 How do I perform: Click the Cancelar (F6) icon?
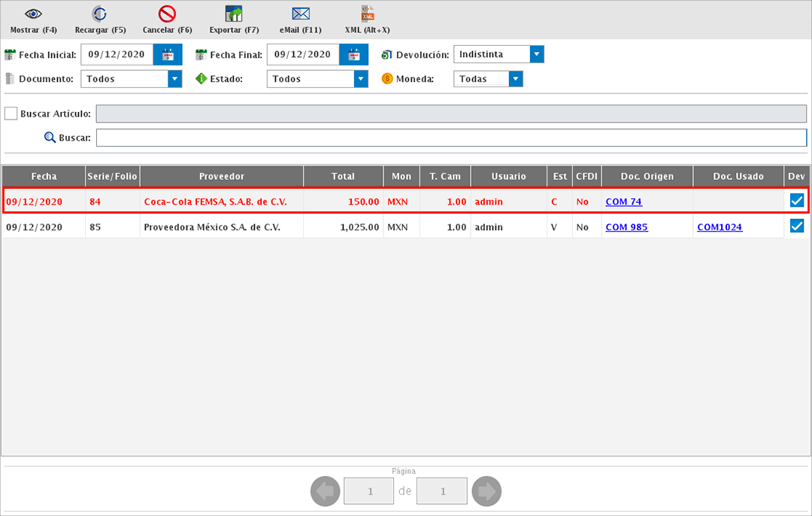pos(167,14)
